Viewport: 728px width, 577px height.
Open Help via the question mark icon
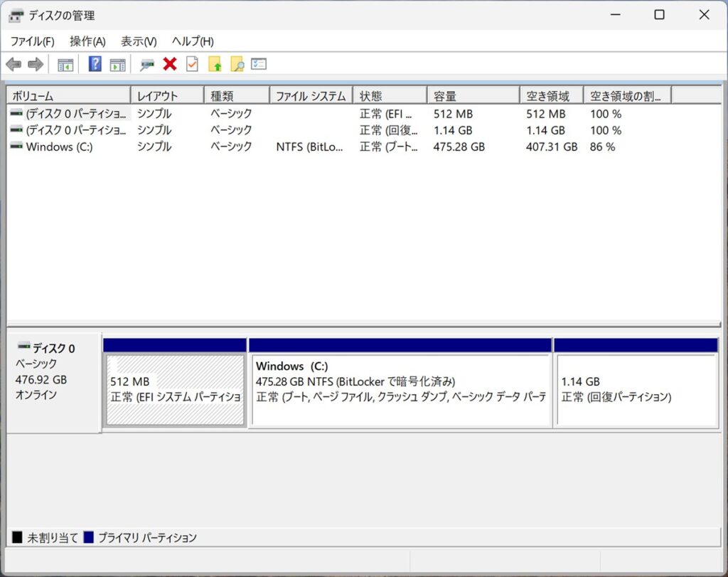95,63
